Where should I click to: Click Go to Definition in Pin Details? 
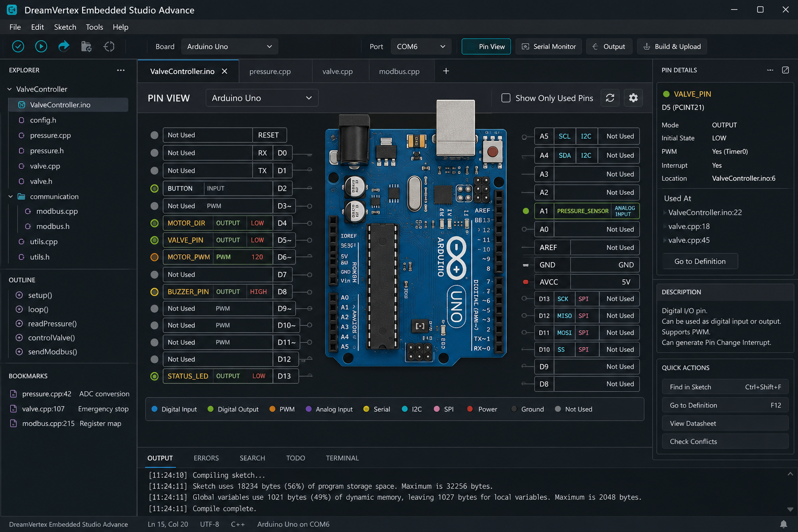tap(700, 261)
